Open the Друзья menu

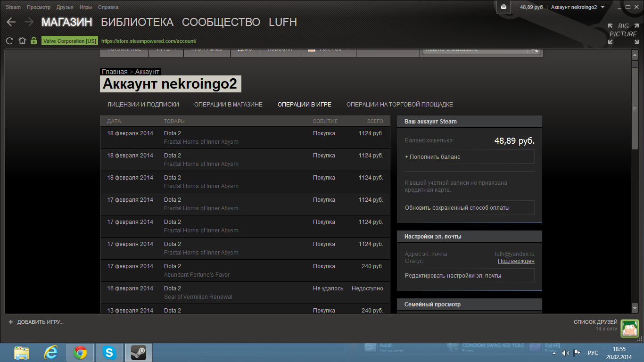65,7
